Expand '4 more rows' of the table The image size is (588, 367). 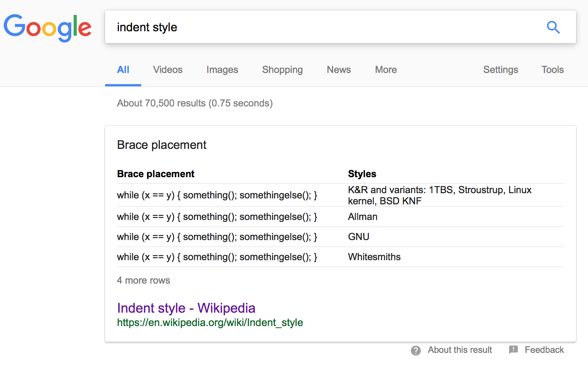click(143, 280)
